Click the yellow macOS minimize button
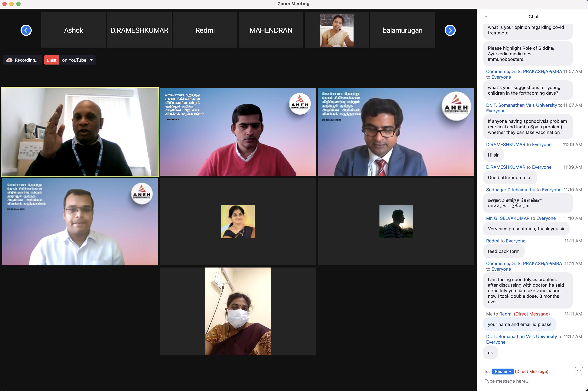This screenshot has height=391, width=588. (11, 4)
